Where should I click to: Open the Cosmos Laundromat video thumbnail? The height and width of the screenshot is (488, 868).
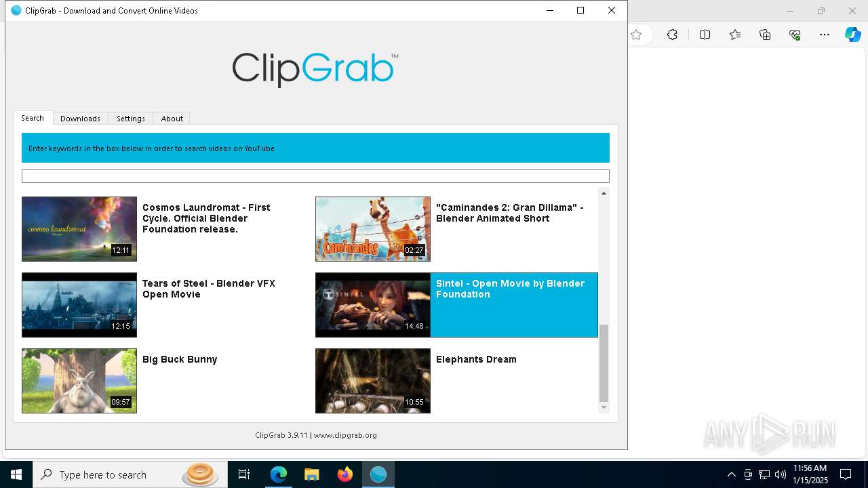click(x=79, y=229)
